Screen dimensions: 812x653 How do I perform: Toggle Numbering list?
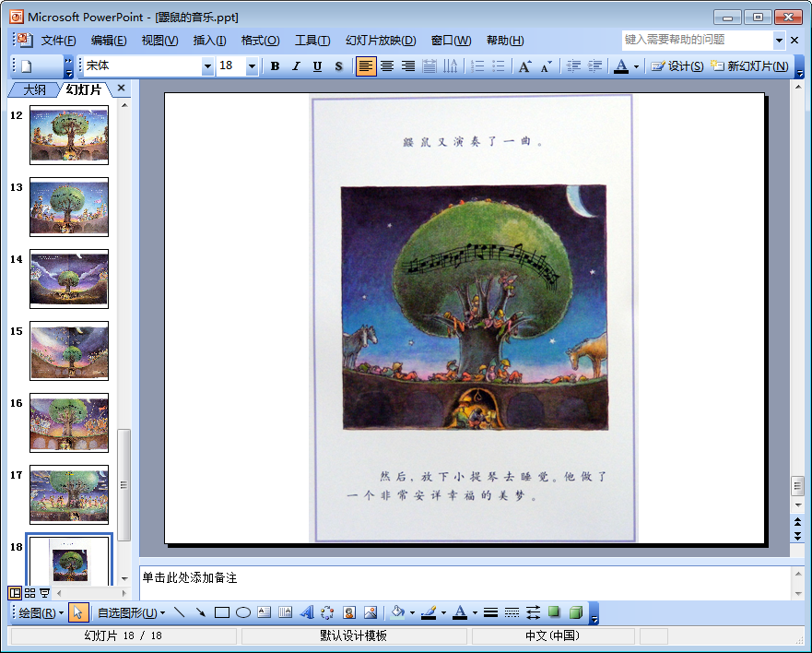pos(477,66)
